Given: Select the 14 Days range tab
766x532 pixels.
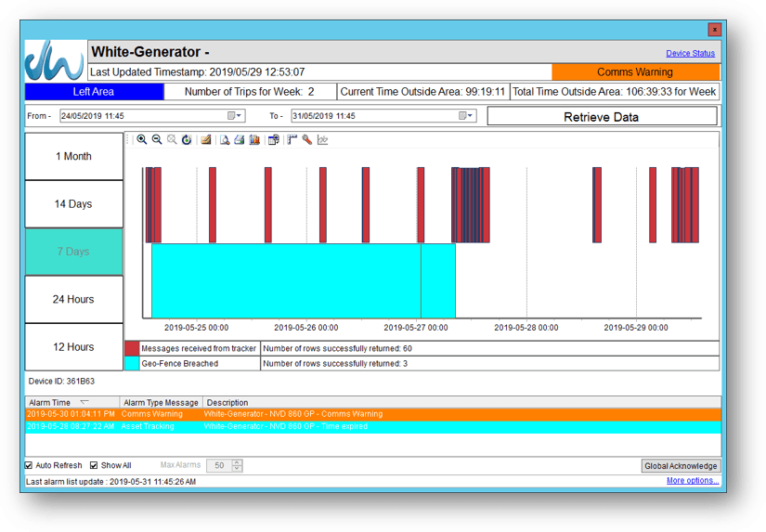Looking at the screenshot, I should (x=73, y=204).
